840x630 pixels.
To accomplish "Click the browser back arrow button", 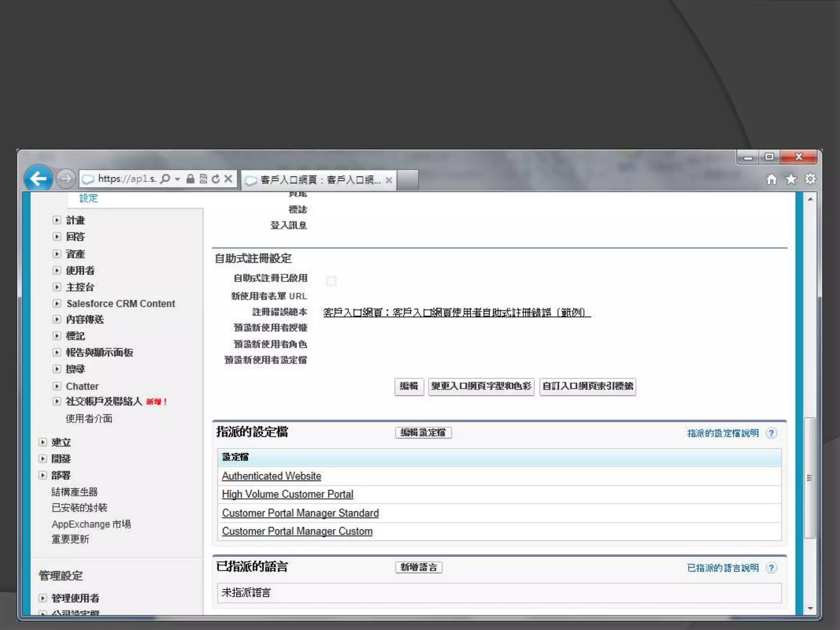I will [38, 178].
